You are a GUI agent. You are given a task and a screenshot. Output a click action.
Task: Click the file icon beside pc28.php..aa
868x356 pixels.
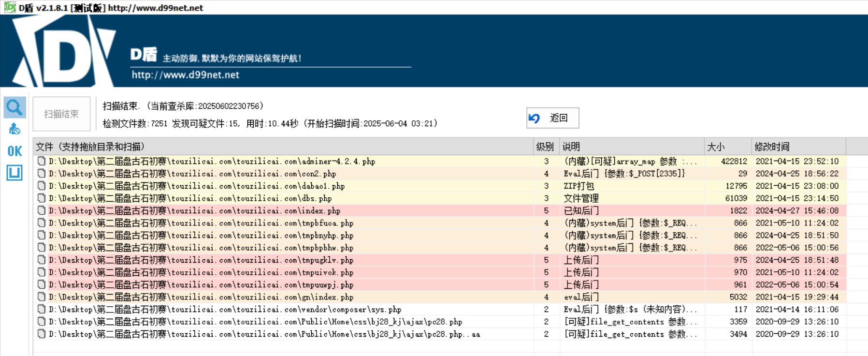point(42,334)
